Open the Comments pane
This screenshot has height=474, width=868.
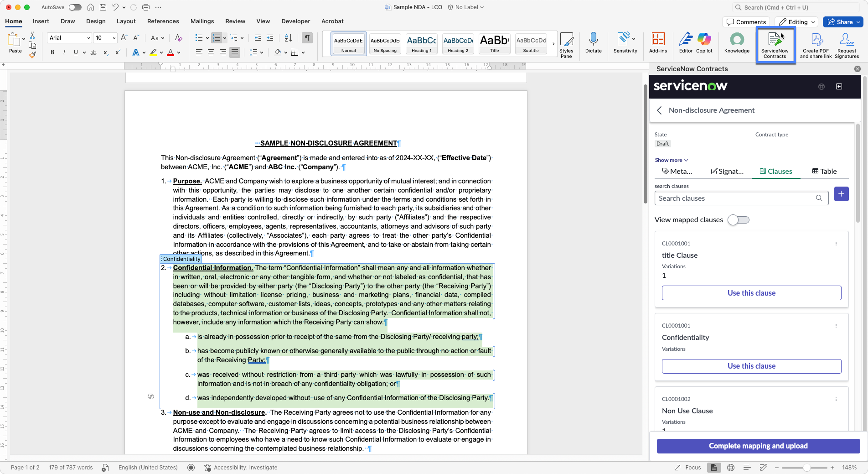[x=746, y=22]
